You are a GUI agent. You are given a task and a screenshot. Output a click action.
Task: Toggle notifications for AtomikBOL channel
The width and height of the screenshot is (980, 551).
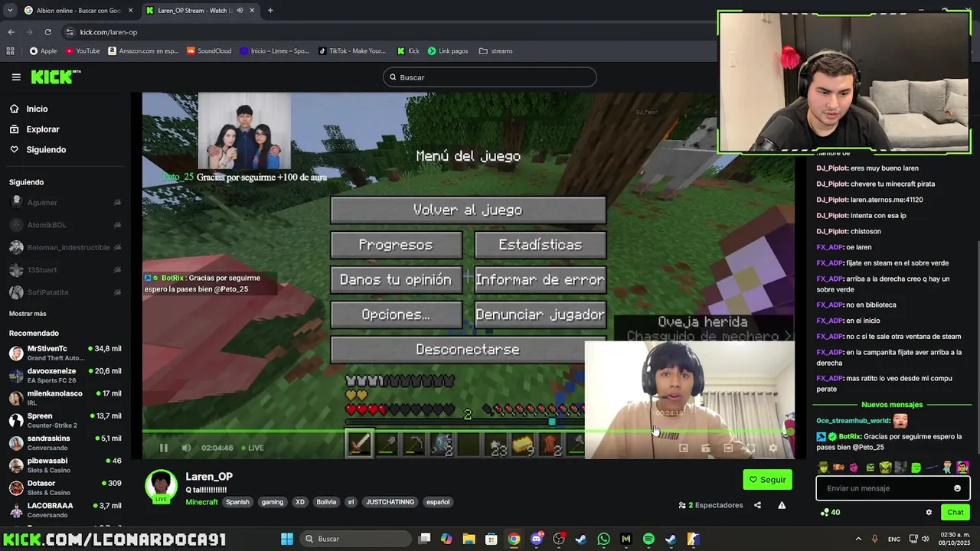[117, 225]
